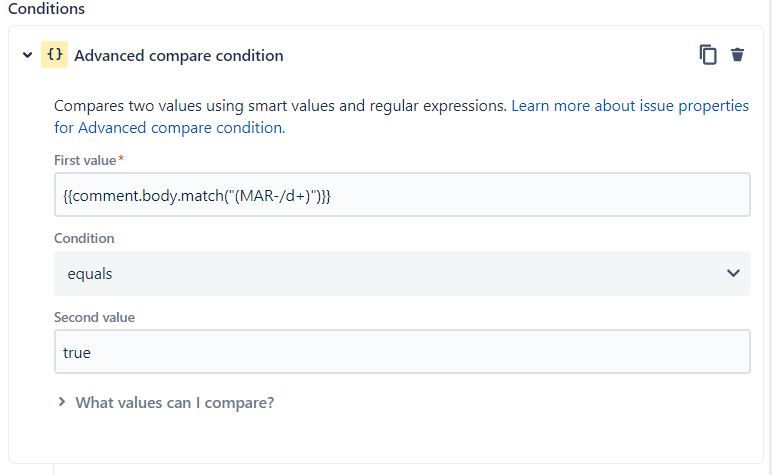Click the Second value field containing "true"

[401, 352]
